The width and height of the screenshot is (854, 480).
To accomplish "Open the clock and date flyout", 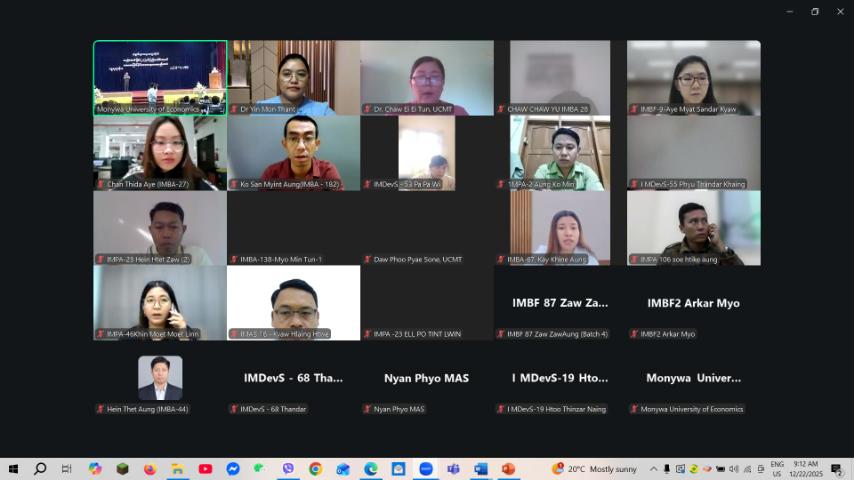I will (805, 469).
